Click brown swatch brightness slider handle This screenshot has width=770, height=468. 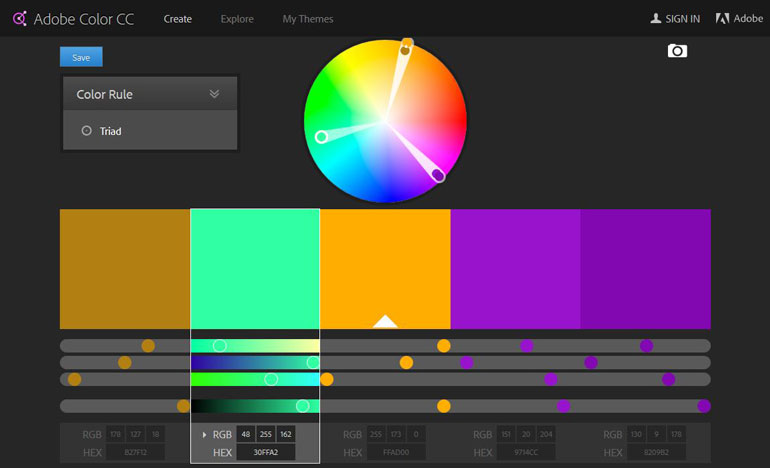coord(183,406)
